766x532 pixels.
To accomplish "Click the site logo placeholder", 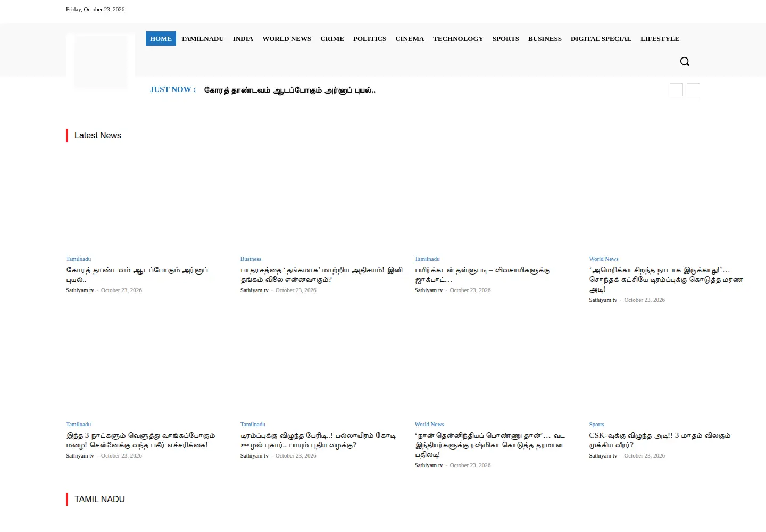I will 101,62.
